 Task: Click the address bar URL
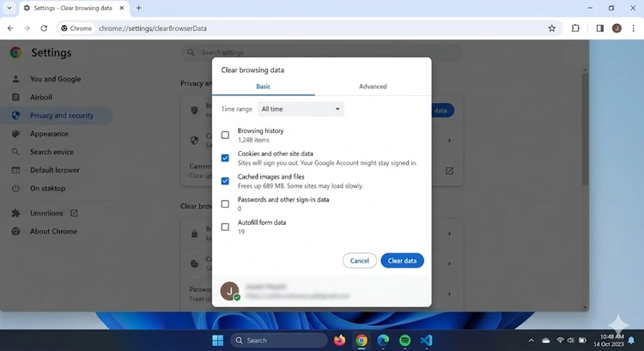(x=153, y=28)
